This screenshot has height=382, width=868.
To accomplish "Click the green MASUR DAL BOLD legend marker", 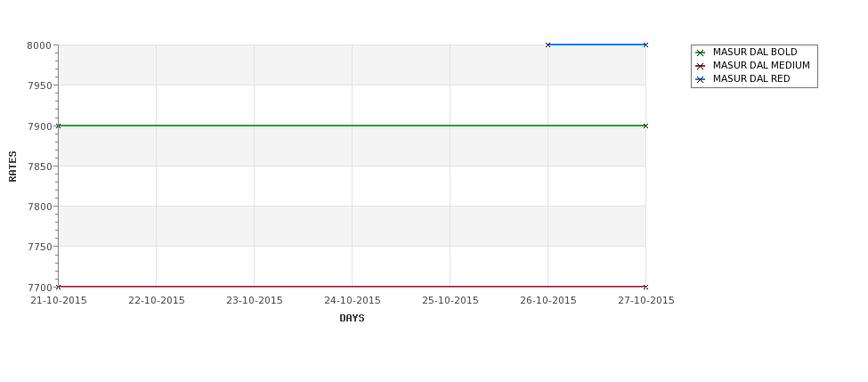I will tap(701, 53).
